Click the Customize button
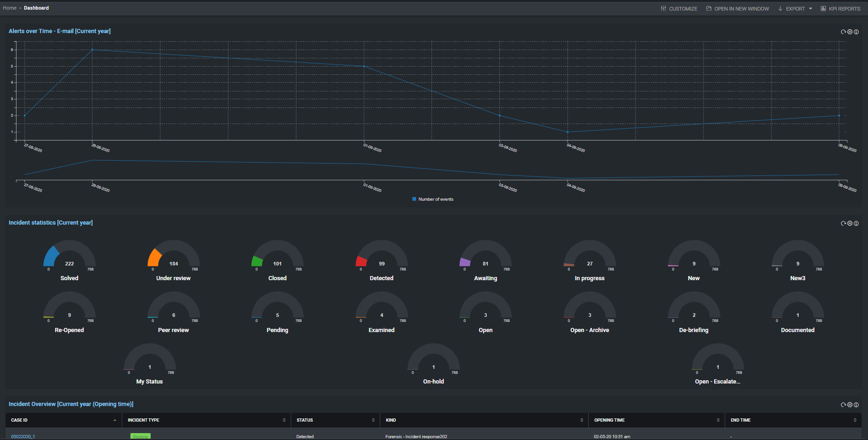Screen dimensions: 868x440 [x=680, y=8]
